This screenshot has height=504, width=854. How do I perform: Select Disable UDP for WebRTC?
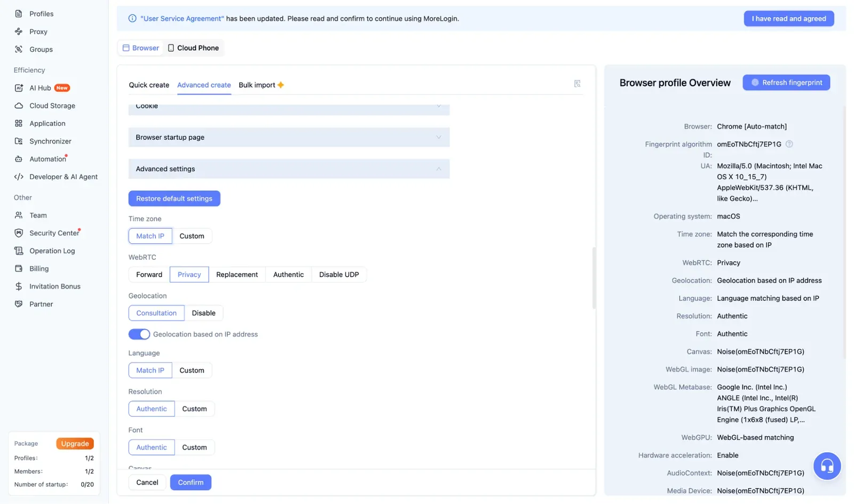339,275
